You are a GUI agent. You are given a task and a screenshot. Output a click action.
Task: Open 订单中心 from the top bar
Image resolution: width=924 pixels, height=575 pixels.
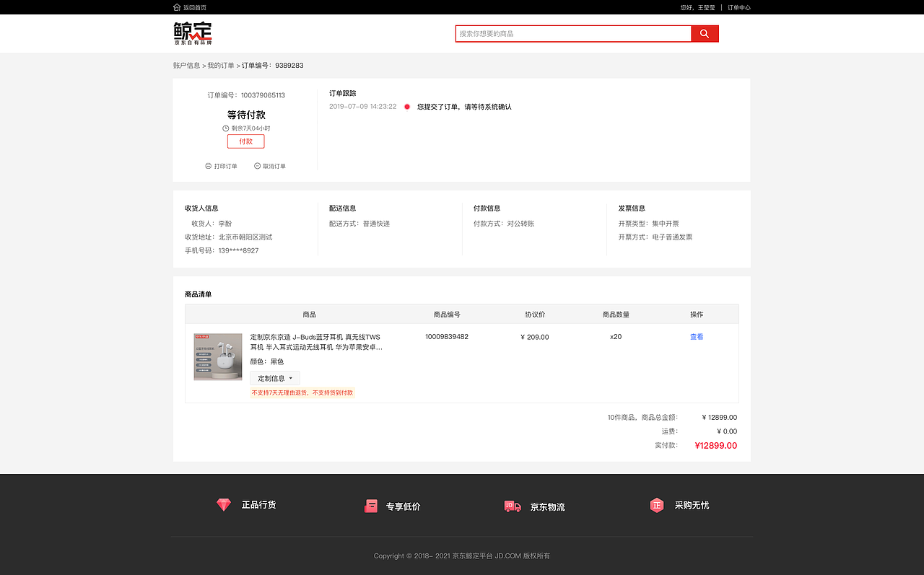[738, 6]
